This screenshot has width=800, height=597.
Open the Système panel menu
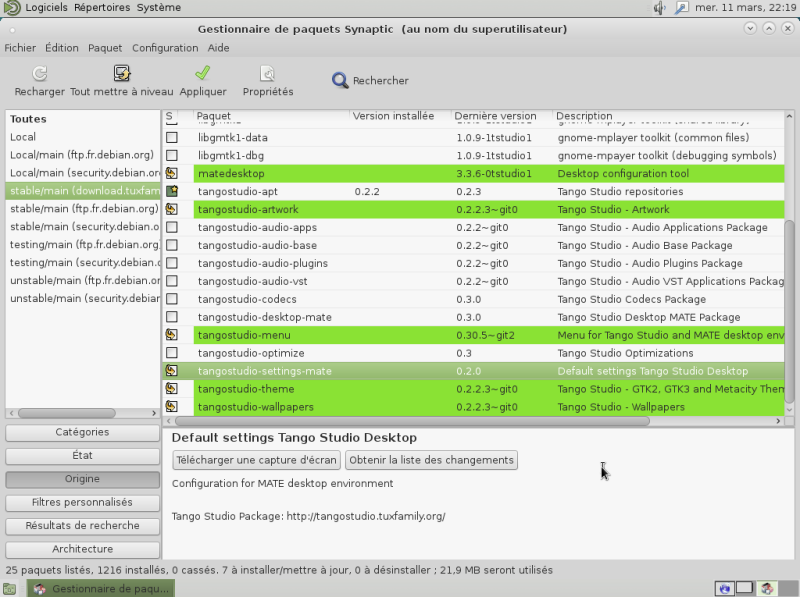pyautogui.click(x=159, y=8)
